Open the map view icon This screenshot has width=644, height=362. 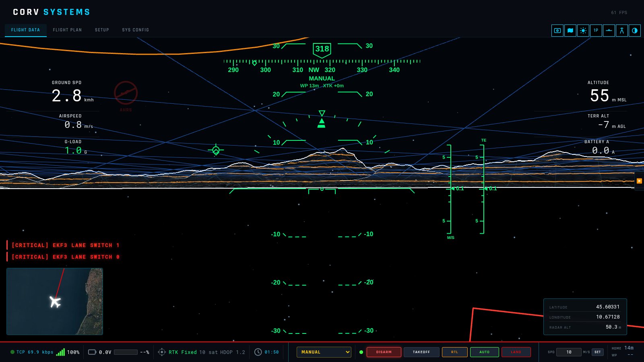tap(570, 31)
